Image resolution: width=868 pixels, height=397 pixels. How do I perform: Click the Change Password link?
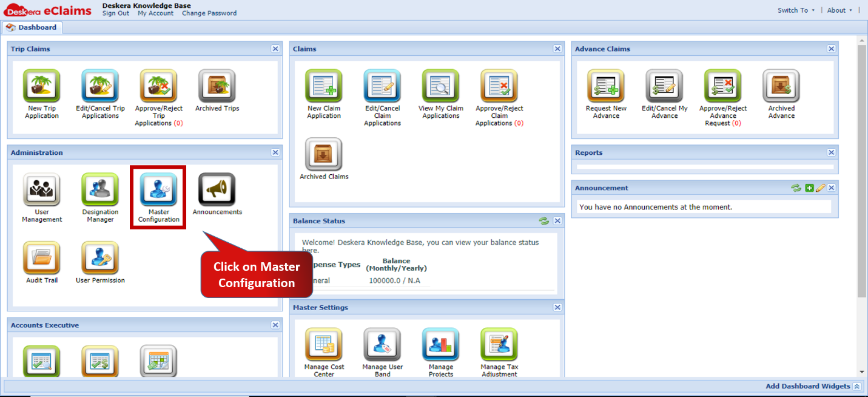(209, 13)
